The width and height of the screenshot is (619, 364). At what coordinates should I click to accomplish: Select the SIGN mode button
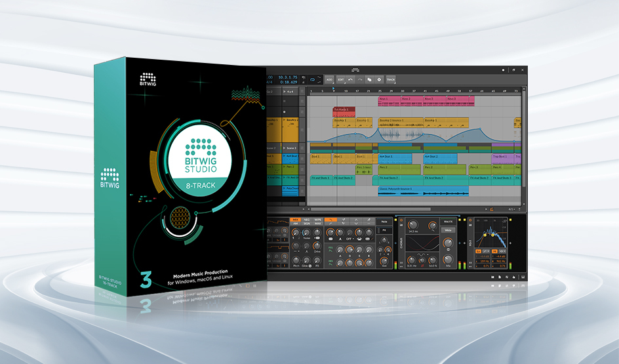pyautogui.click(x=306, y=224)
